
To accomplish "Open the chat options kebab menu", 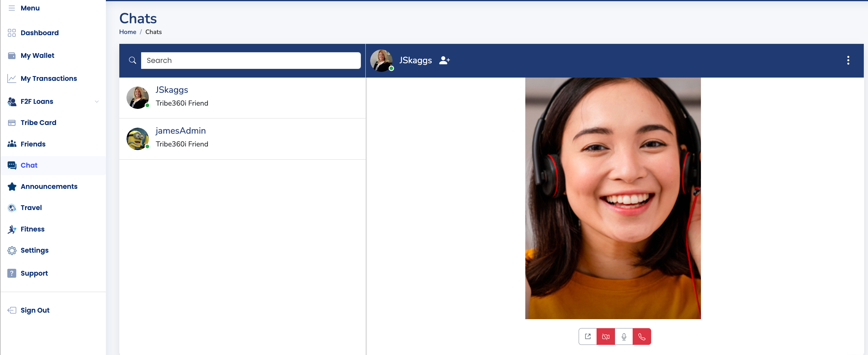I will pyautogui.click(x=848, y=60).
